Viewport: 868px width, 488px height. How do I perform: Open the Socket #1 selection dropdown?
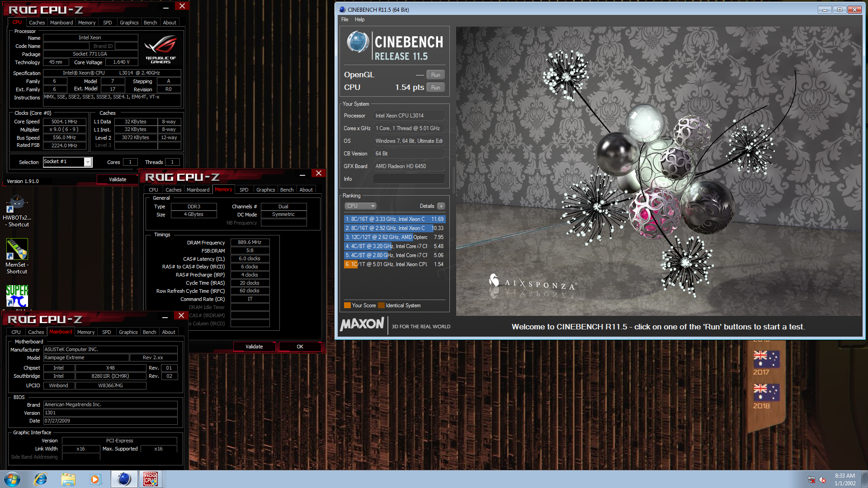click(x=68, y=162)
